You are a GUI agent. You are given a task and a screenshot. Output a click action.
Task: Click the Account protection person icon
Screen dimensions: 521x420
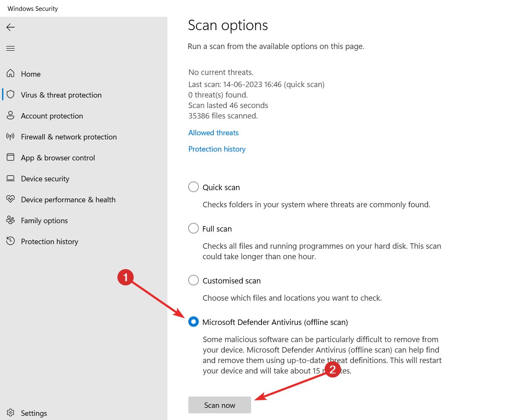point(10,115)
